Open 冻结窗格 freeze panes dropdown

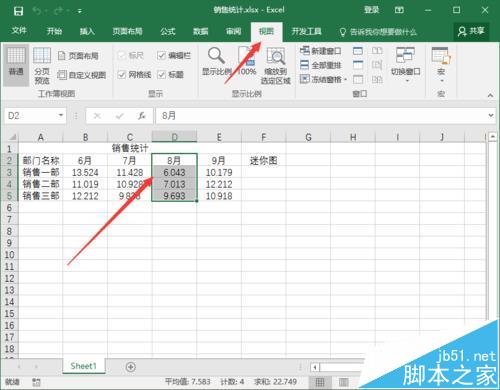tap(323, 79)
